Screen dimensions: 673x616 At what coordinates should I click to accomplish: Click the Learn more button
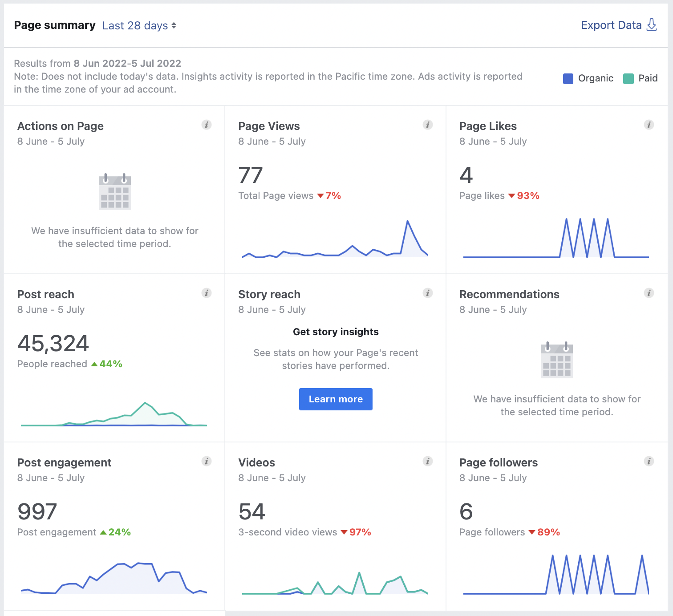click(336, 399)
